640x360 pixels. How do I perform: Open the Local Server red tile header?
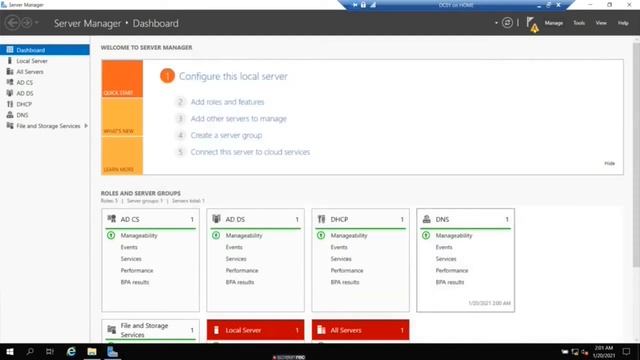coord(256,330)
